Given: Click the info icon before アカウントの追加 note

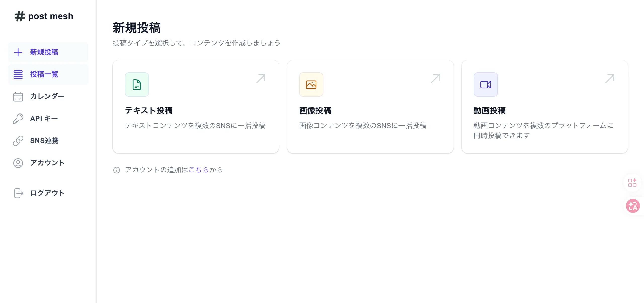Looking at the screenshot, I should click(x=117, y=170).
